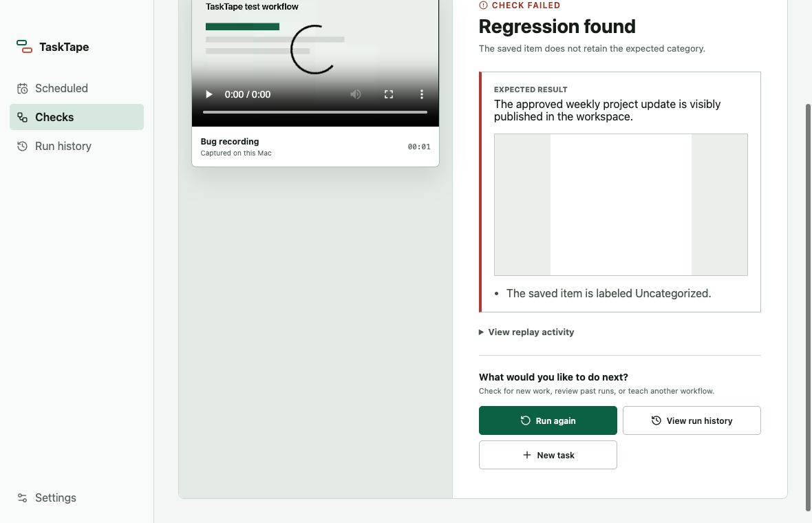This screenshot has width=812, height=523.
Task: Click the TaskTape logo icon
Action: [24, 47]
